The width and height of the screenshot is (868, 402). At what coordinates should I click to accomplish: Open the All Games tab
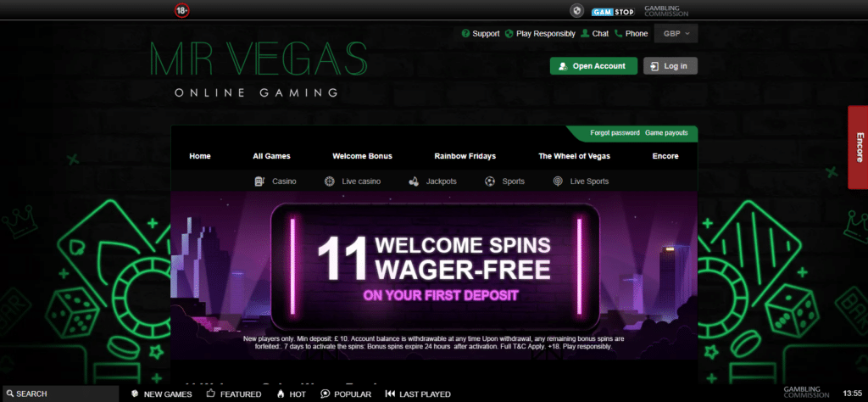pos(271,156)
